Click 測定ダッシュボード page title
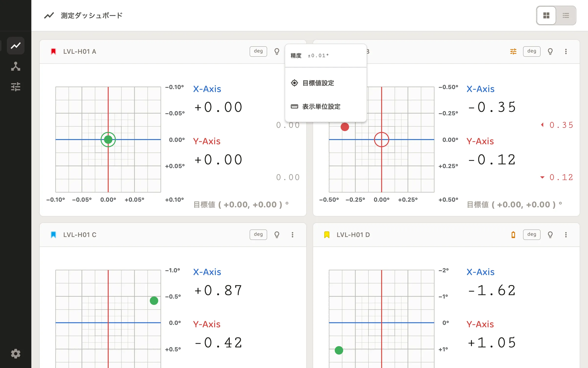588x368 pixels. tap(92, 15)
